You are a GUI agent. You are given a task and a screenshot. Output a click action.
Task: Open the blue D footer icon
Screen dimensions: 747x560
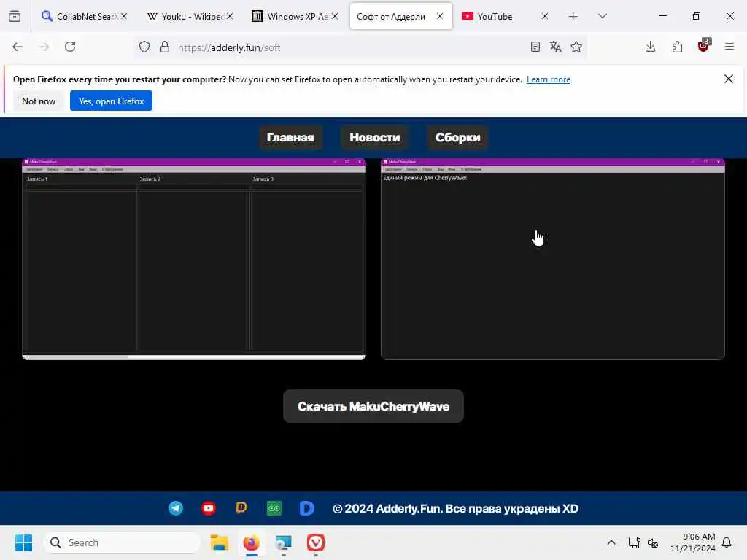tap(307, 508)
